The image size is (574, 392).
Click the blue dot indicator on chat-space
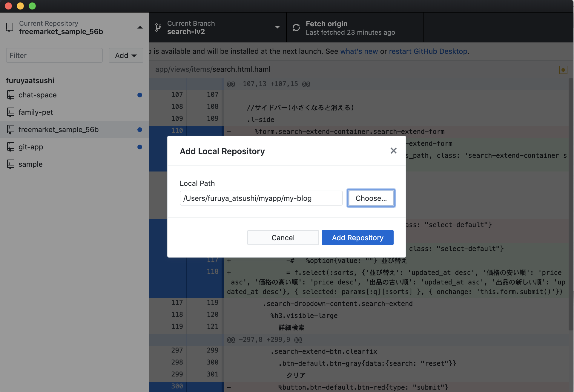pyautogui.click(x=139, y=95)
